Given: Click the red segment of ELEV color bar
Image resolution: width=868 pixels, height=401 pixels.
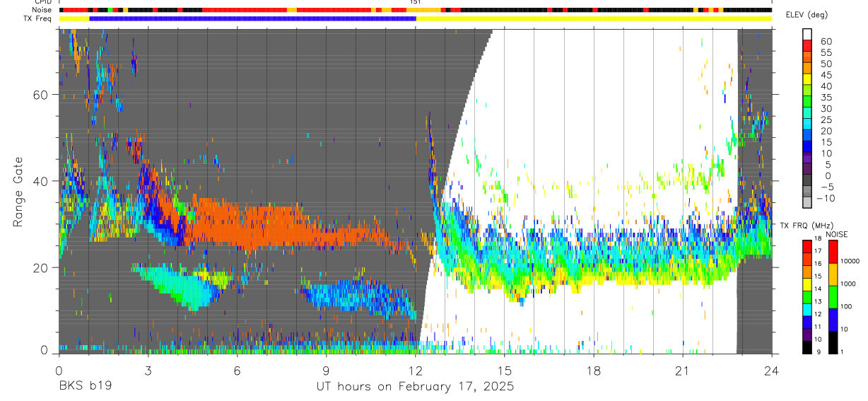Looking at the screenshot, I should tap(808, 47).
